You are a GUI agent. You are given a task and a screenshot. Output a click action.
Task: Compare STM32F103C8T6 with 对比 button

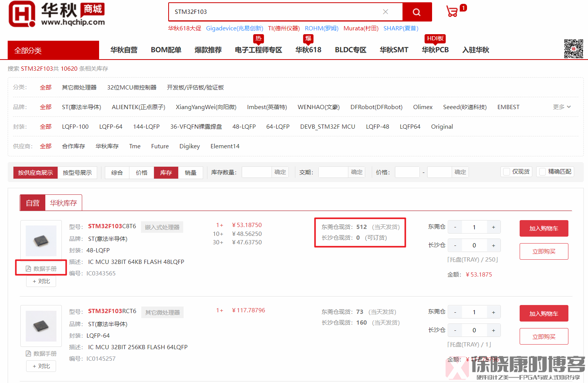pos(41,281)
